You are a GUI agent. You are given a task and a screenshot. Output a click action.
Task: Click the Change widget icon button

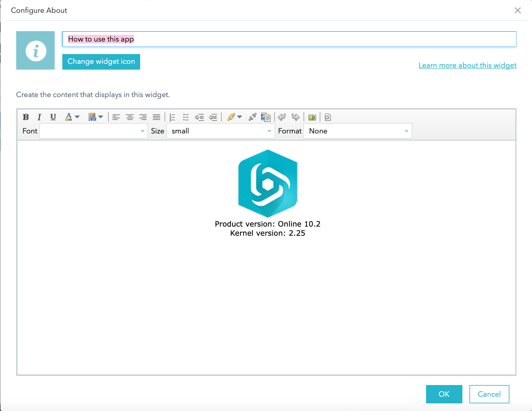pyautogui.click(x=101, y=62)
